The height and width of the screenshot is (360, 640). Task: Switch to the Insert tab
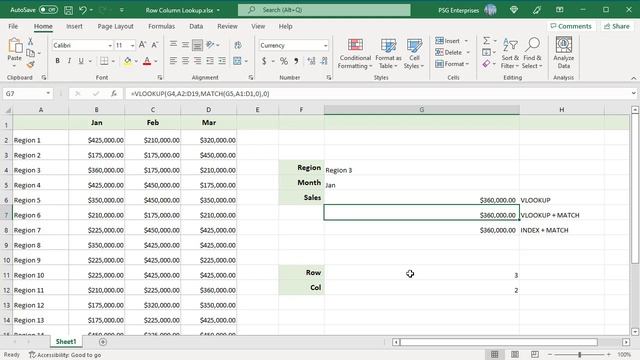(x=74, y=26)
